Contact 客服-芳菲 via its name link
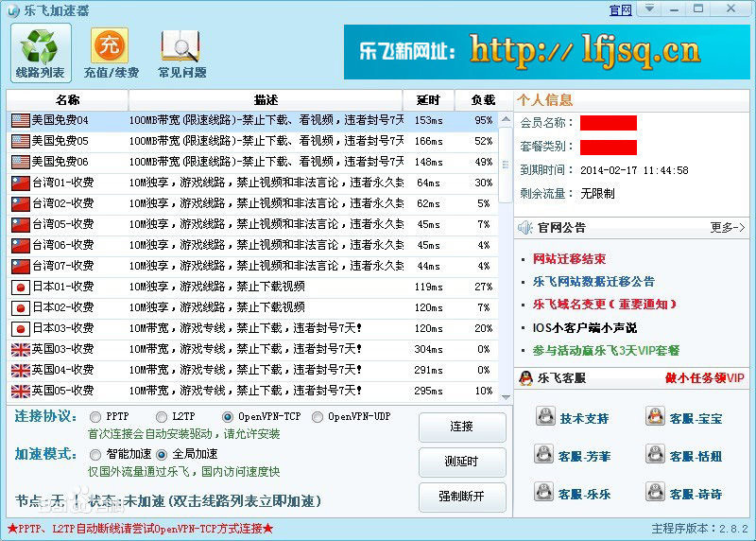The height and width of the screenshot is (541, 756). tap(584, 456)
